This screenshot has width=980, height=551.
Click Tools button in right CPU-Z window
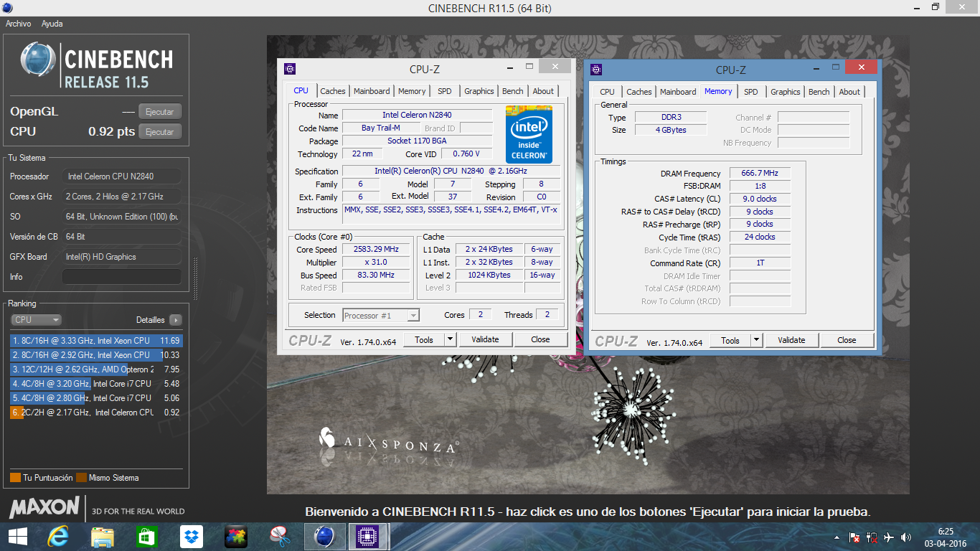click(730, 340)
